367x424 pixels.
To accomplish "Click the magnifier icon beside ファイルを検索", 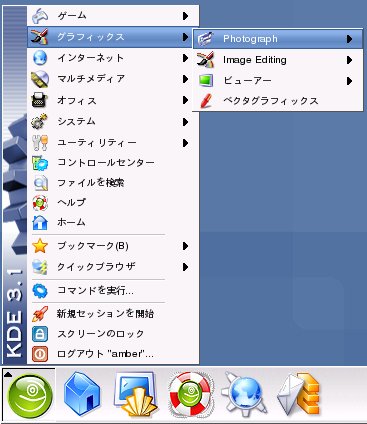I will click(x=40, y=183).
